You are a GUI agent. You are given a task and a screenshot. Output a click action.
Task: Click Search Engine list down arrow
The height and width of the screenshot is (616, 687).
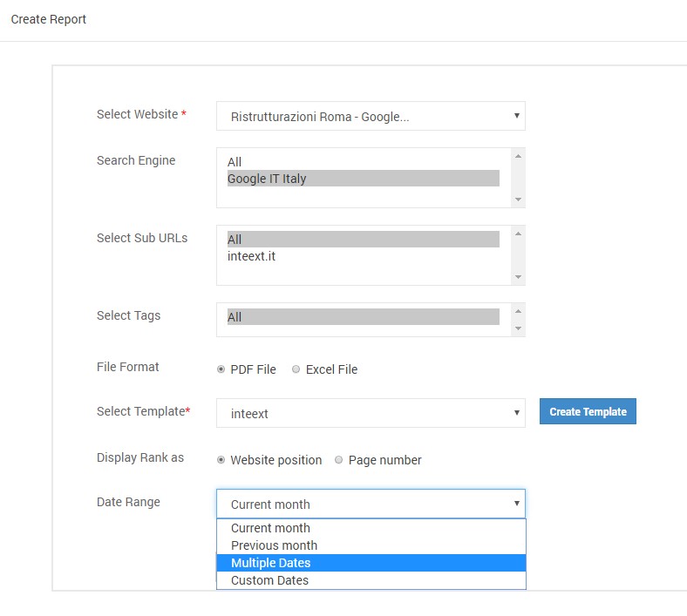(519, 200)
